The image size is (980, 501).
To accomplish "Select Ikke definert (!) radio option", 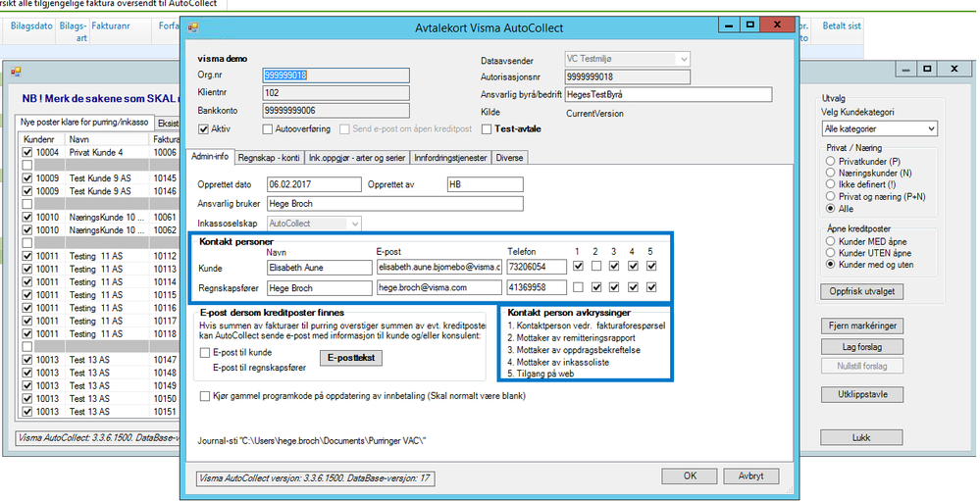I will click(830, 184).
